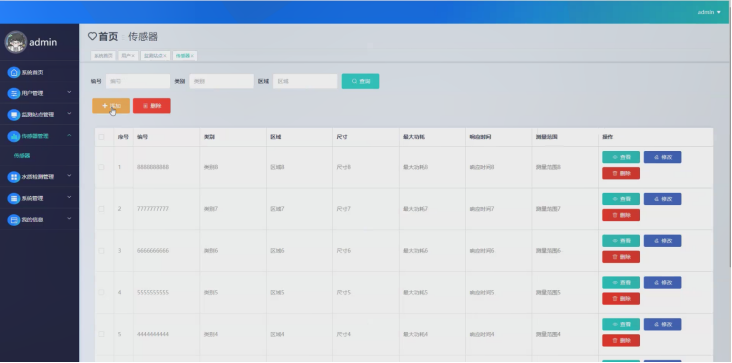Close the 传感器 tab

(192, 56)
